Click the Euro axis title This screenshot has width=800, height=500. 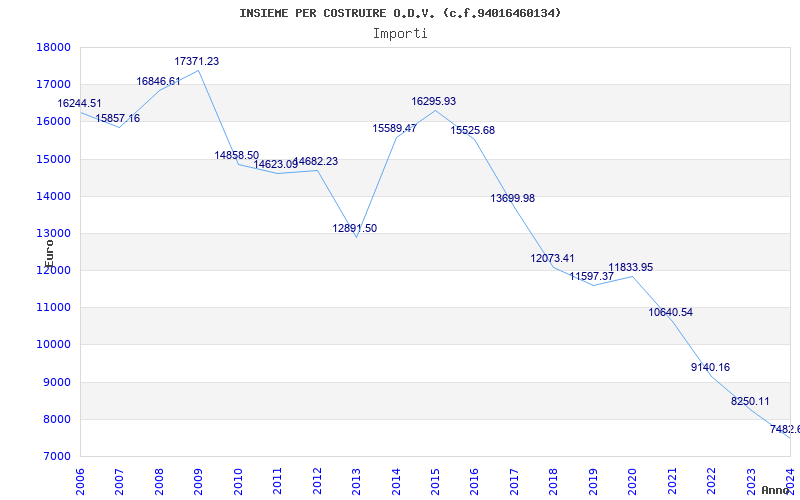pyautogui.click(x=48, y=253)
